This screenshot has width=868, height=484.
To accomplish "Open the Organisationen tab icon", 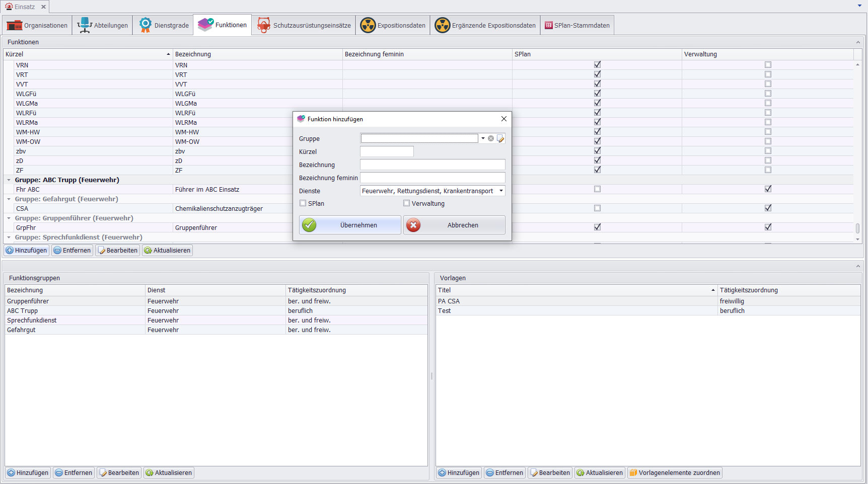I will pos(14,25).
